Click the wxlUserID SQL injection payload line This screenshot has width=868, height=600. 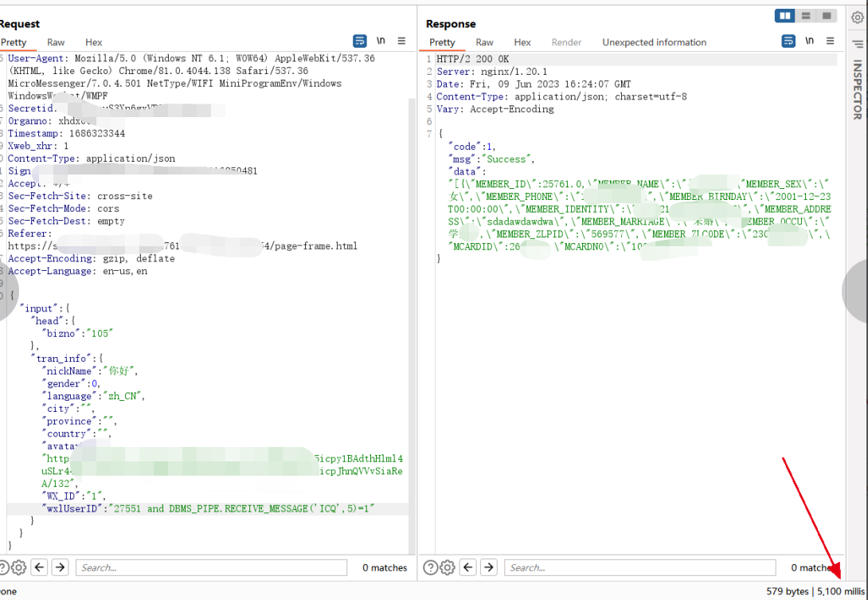click(208, 508)
